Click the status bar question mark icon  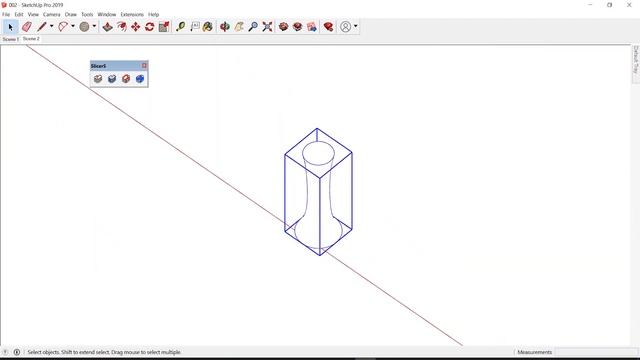coord(5,352)
